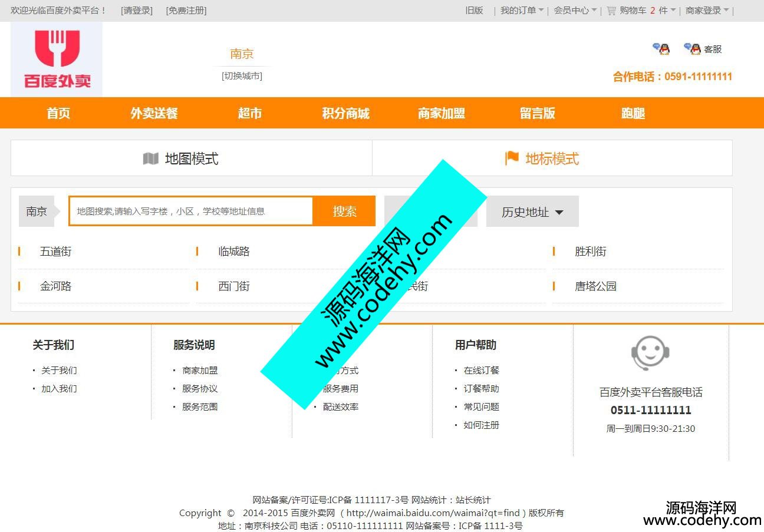Select 临城路 landmark
This screenshot has height=532, width=764.
(234, 252)
